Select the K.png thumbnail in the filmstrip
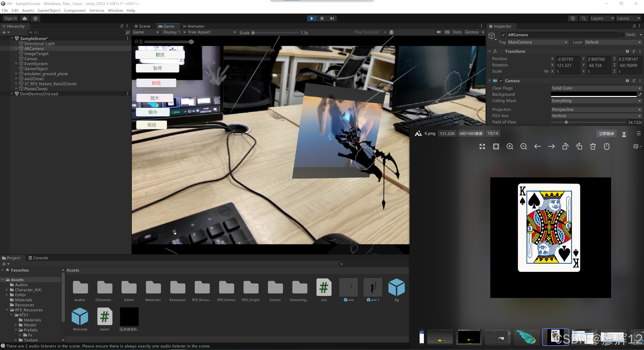This screenshot has width=644, height=350. (x=555, y=337)
